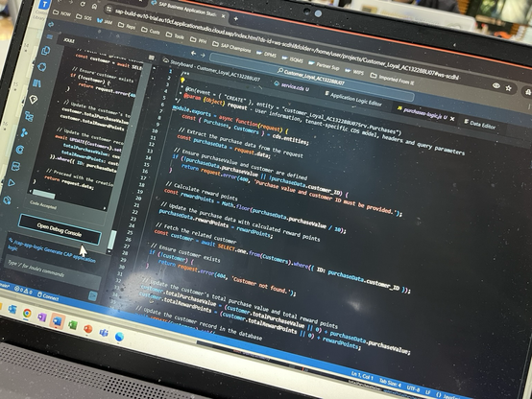Go back with editor navigation arrow
This screenshot has width=532, height=399.
point(193,53)
